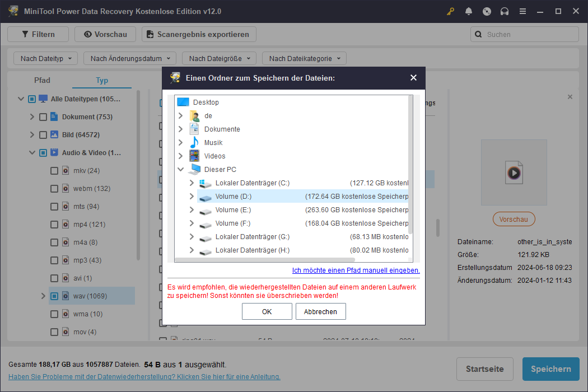Viewport: 588px width, 392px height.
Task: Check the Dokument (753) checkbox
Action: (43, 117)
